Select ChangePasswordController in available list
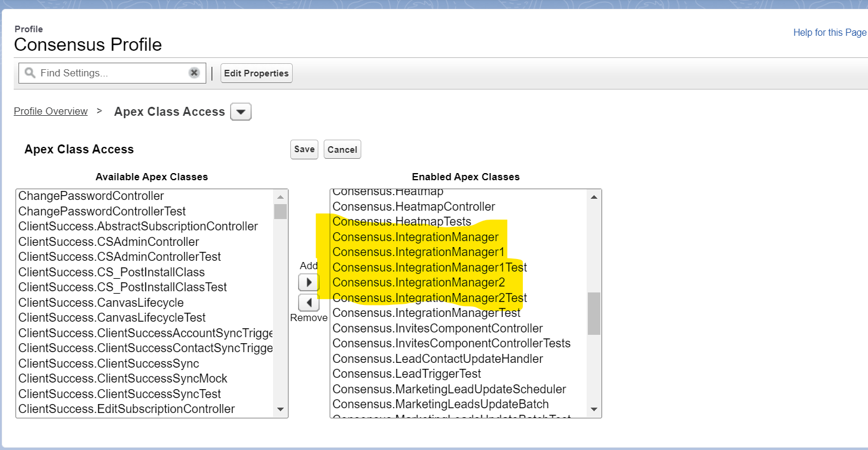868x450 pixels. tap(144, 196)
